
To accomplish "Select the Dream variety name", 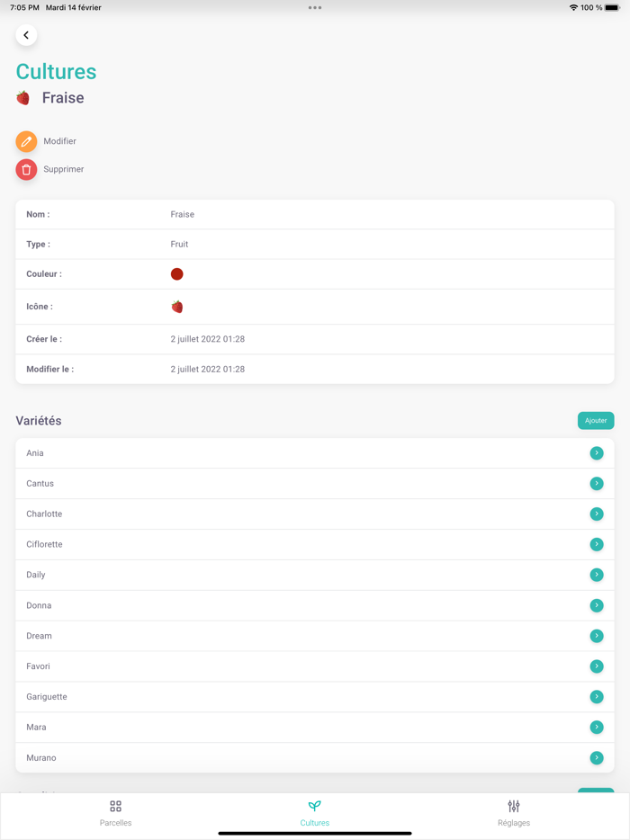I will pos(39,636).
